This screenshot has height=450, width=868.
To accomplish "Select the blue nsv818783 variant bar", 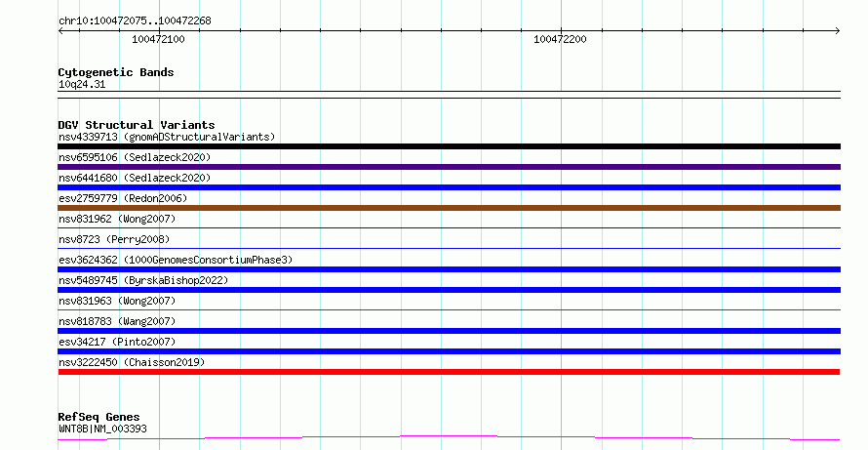I will (449, 331).
